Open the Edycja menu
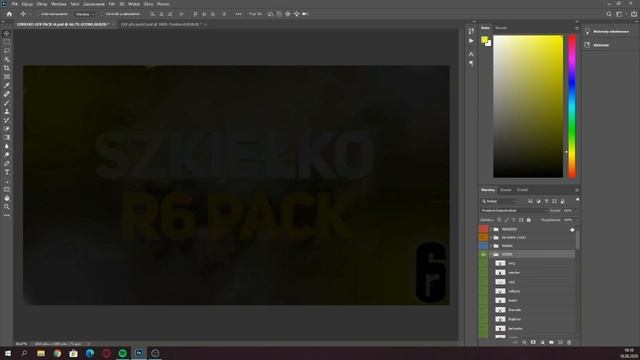 (27, 4)
